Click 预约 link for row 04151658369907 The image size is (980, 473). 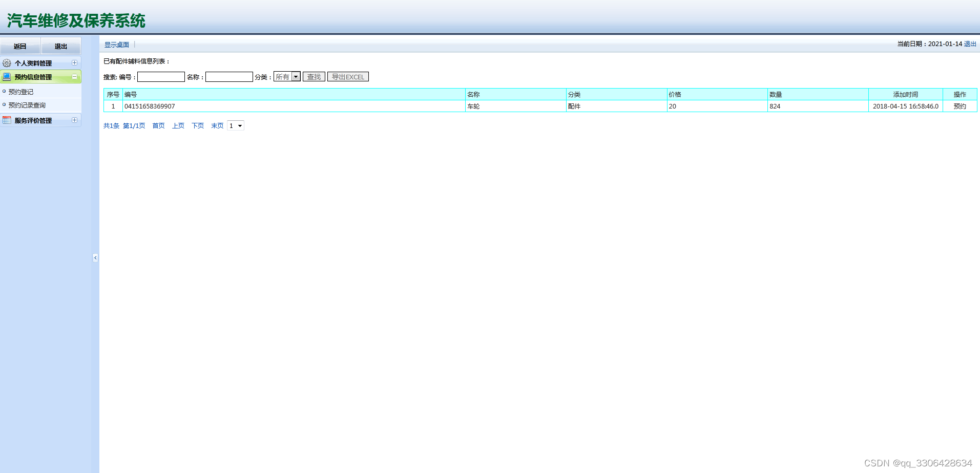click(x=960, y=106)
